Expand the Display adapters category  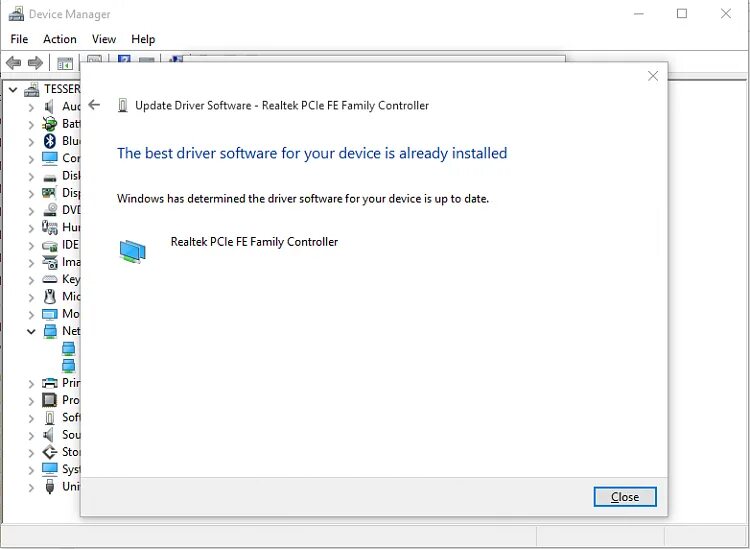coord(31,194)
